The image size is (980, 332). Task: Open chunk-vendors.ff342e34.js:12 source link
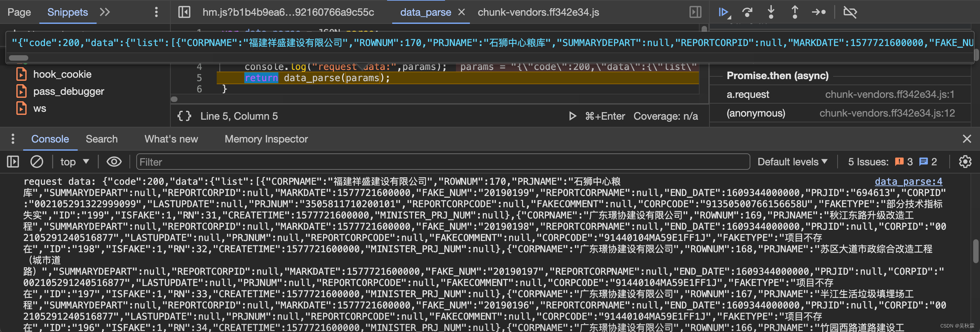click(x=887, y=113)
